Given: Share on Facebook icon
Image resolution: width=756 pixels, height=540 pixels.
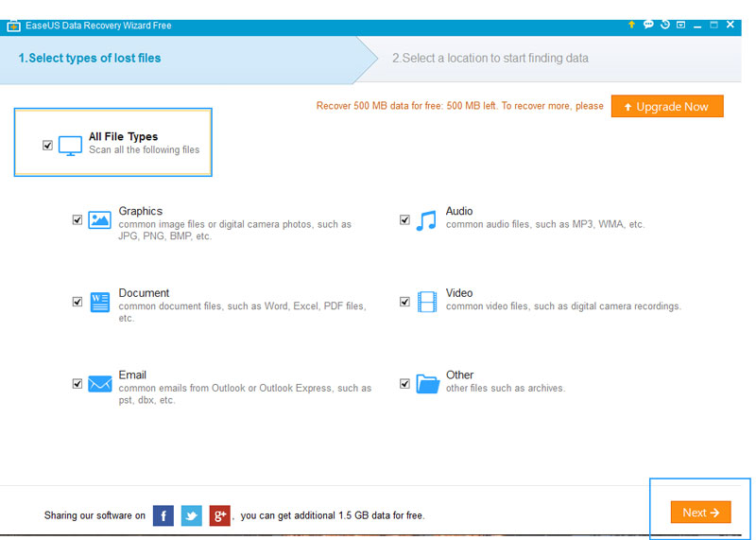Looking at the screenshot, I should click(x=163, y=515).
